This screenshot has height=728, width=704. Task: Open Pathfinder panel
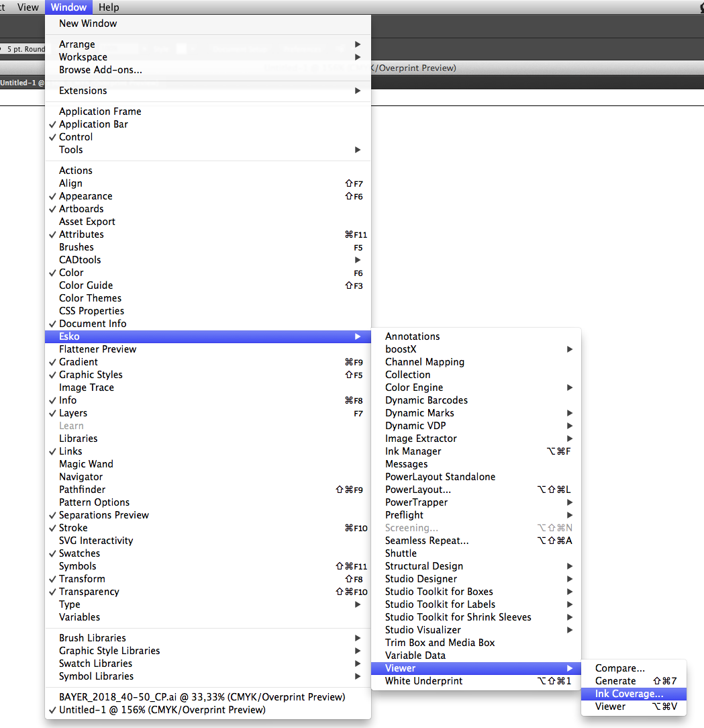click(x=208, y=490)
